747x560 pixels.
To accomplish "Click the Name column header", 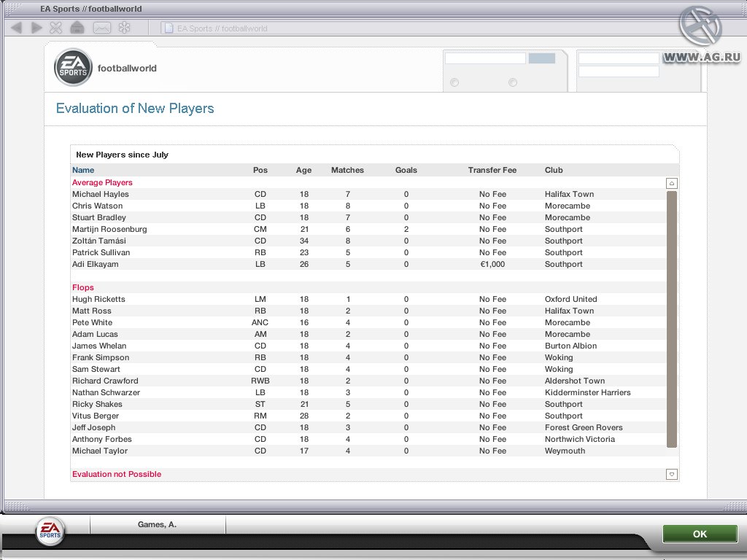I will tap(82, 170).
